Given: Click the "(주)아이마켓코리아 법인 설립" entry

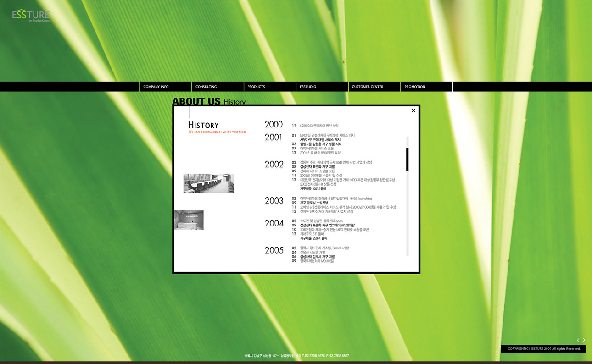Looking at the screenshot, I should [319, 126].
